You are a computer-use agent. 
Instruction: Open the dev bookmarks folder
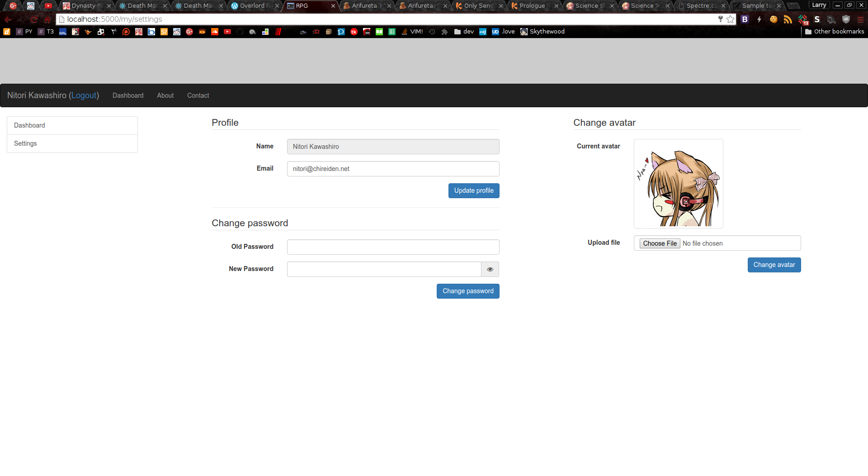pyautogui.click(x=464, y=32)
